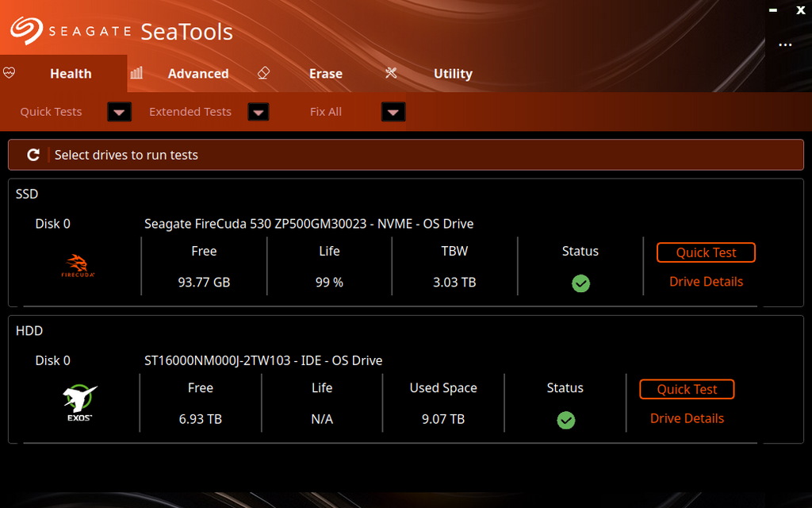Click the TBW column header
812x508 pixels.
tap(454, 251)
